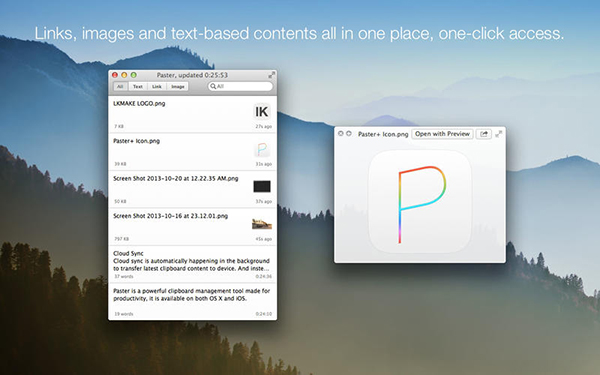The height and width of the screenshot is (375, 600).
Task: Switch to the Image filter tab
Action: 178,86
